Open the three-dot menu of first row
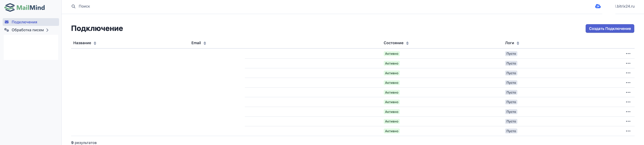The width and height of the screenshot is (644, 145). click(628, 54)
